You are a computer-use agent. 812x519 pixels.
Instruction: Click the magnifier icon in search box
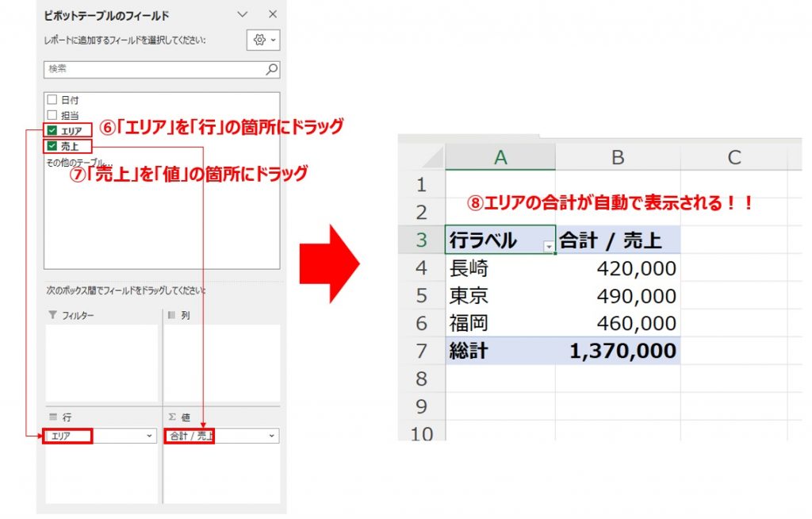pos(271,69)
